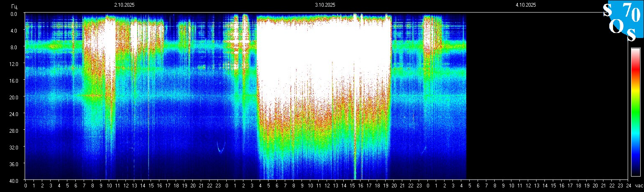Click hour 10 tick under 2.10.2025
The width and height of the screenshot is (644, 192).
click(109, 186)
